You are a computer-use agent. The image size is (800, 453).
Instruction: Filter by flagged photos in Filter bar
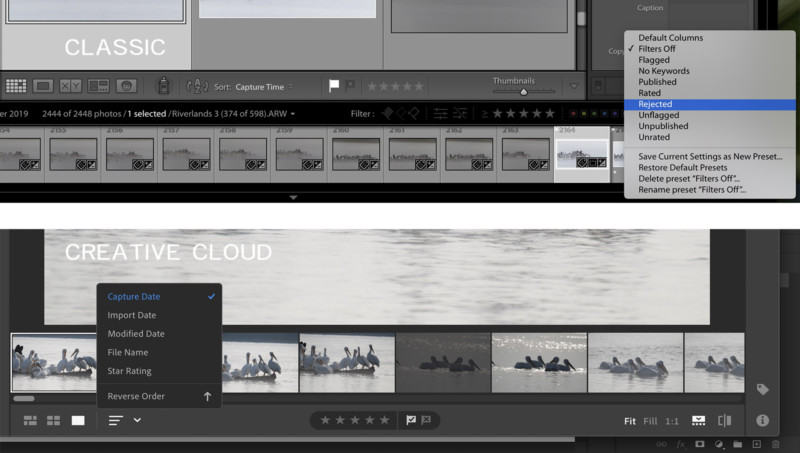(x=388, y=113)
